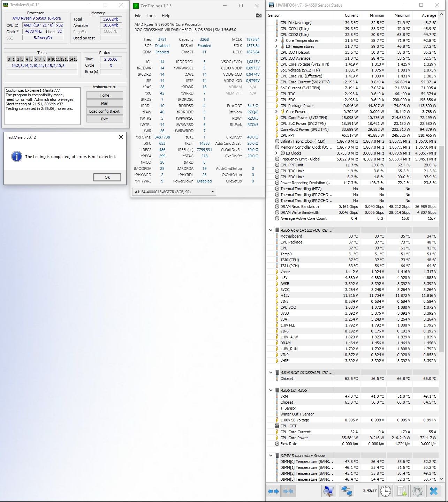Select the Power Reporting Deviation row
This screenshot has width=448, height=502.
pyautogui.click(x=352, y=183)
